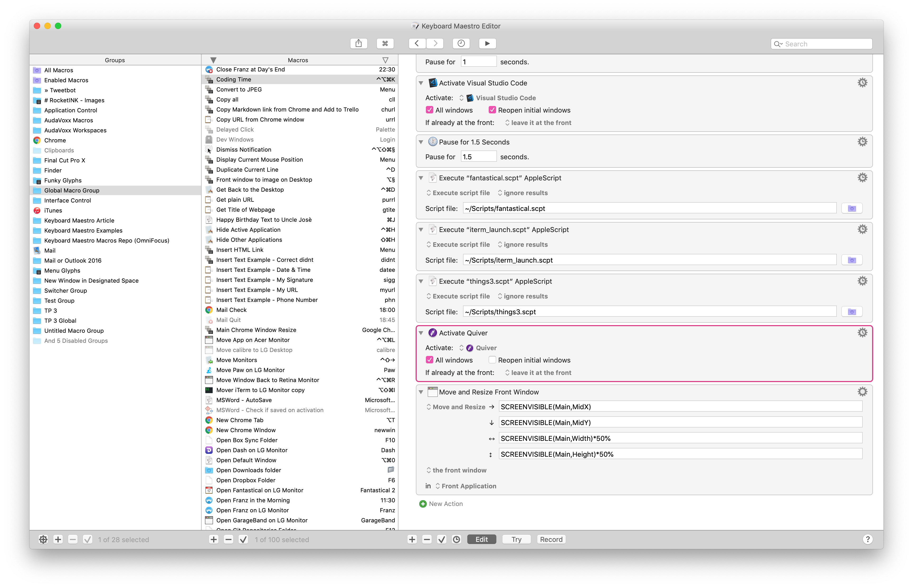Open gear menu for things3.scpt action

pos(862,281)
